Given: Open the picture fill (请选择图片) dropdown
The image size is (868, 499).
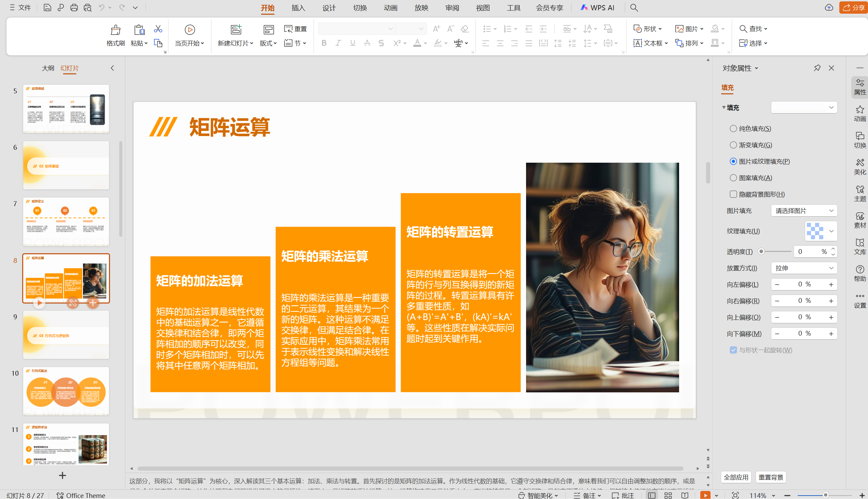Looking at the screenshot, I should coord(803,211).
